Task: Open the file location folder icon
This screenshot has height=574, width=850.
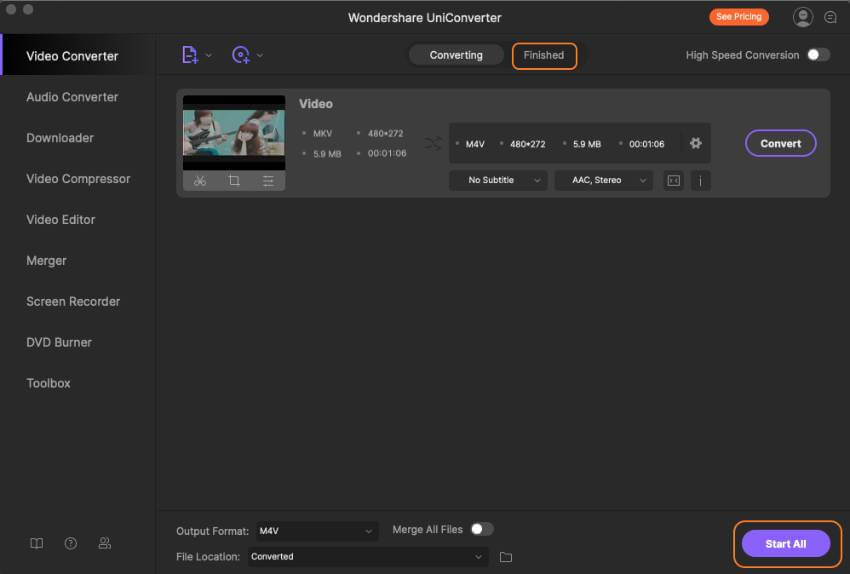Action: pyautogui.click(x=506, y=557)
